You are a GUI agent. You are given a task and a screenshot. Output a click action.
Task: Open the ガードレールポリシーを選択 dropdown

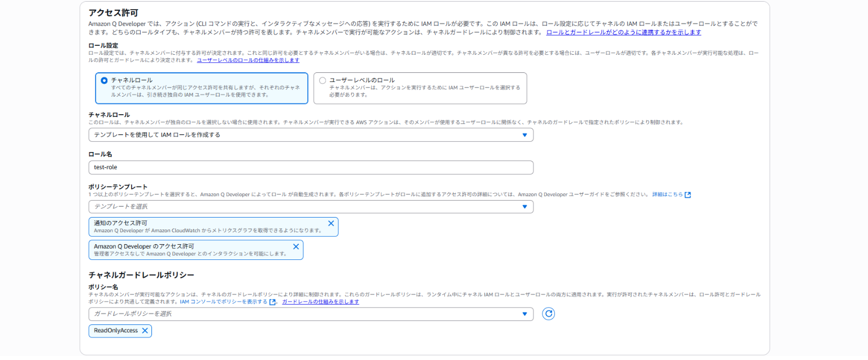click(x=311, y=314)
